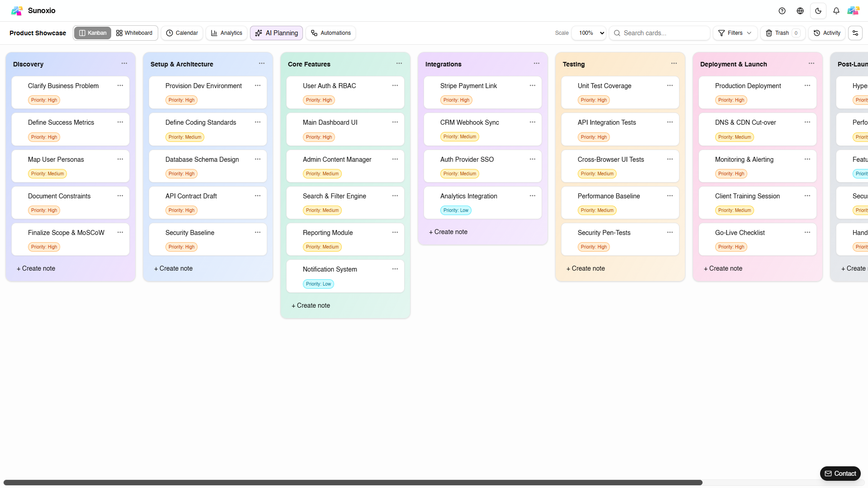Open the Automations view

click(330, 33)
